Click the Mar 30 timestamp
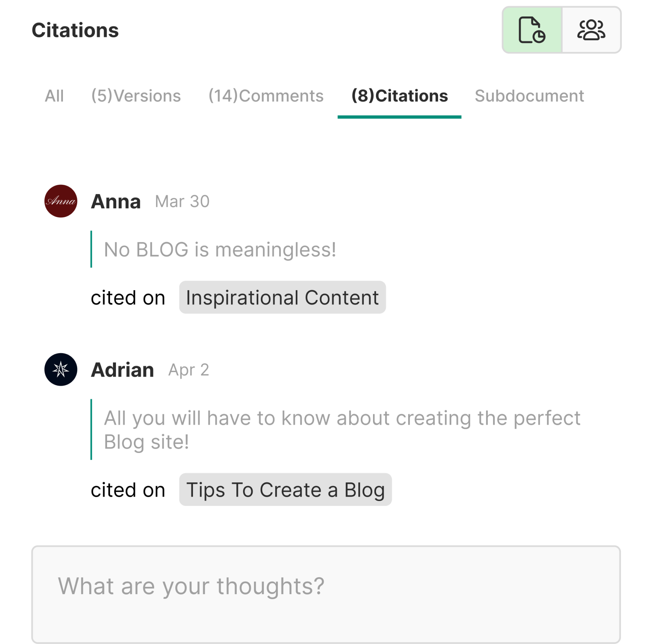This screenshot has height=644, width=653. (182, 202)
